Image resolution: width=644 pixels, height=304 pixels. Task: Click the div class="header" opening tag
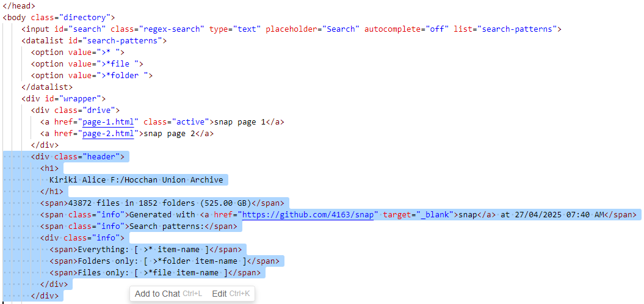(77, 156)
